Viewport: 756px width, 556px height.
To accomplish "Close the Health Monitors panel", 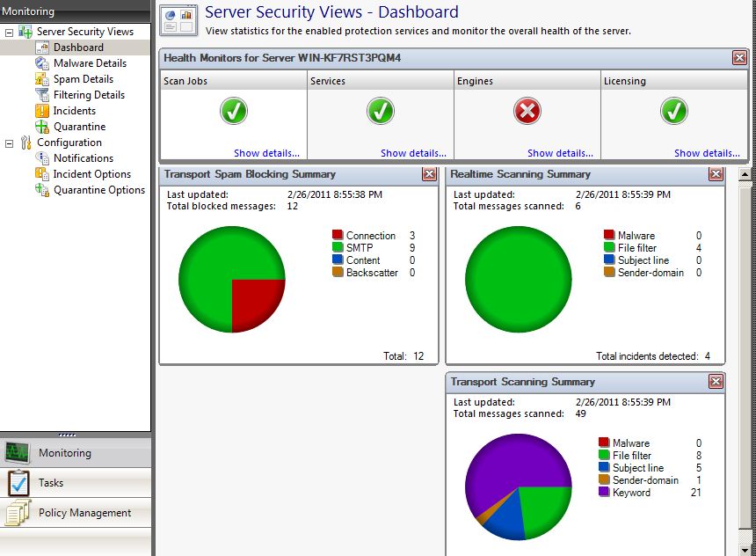I will coord(739,58).
